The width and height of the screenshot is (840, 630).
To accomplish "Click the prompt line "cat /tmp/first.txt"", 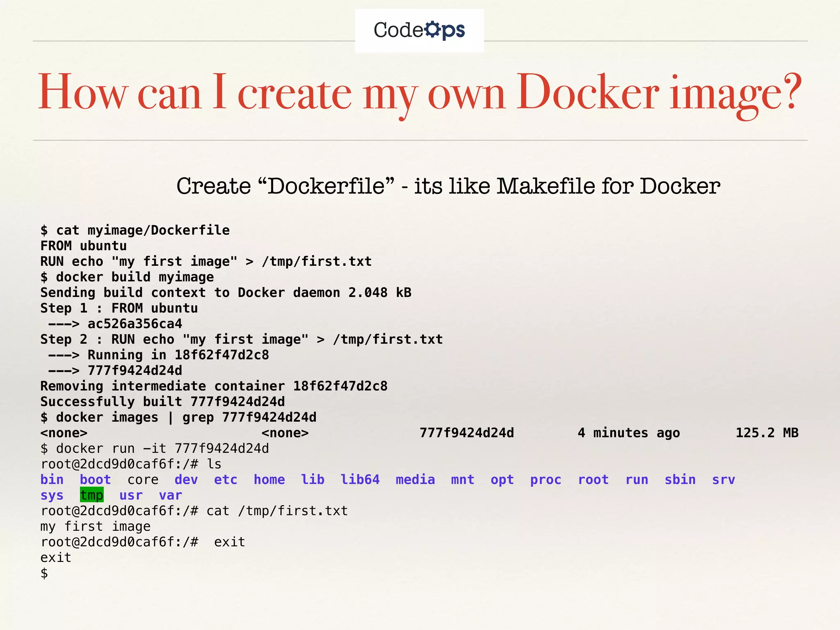I will coord(194,511).
